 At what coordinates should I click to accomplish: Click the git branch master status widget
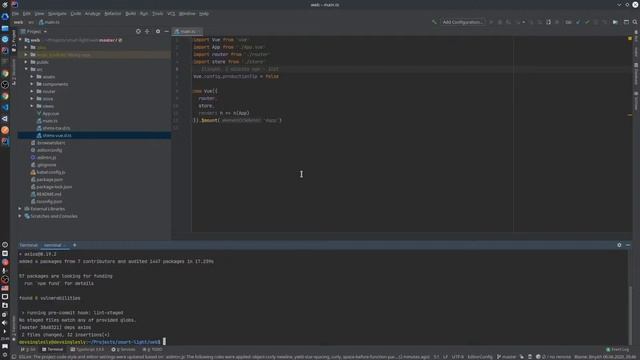pos(506,357)
